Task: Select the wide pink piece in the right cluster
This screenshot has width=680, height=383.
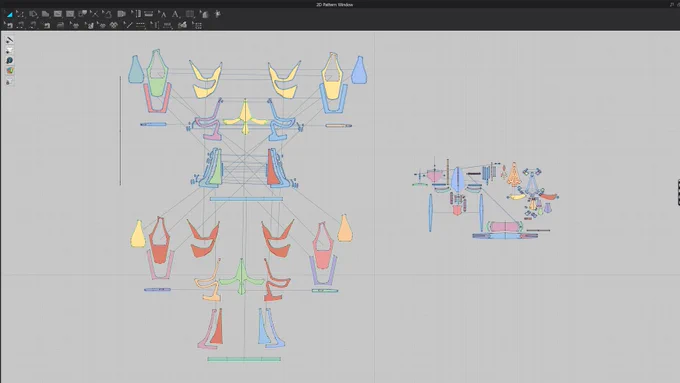Action: click(x=504, y=226)
